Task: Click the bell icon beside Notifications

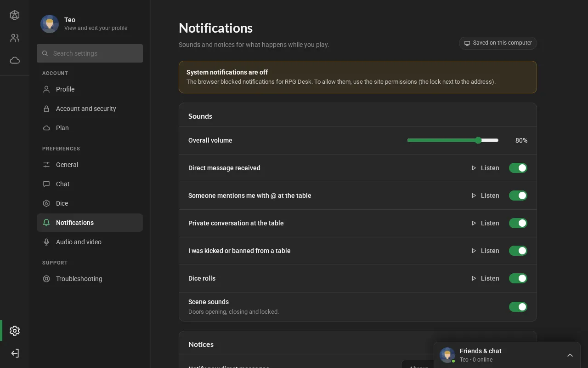Action: point(46,223)
